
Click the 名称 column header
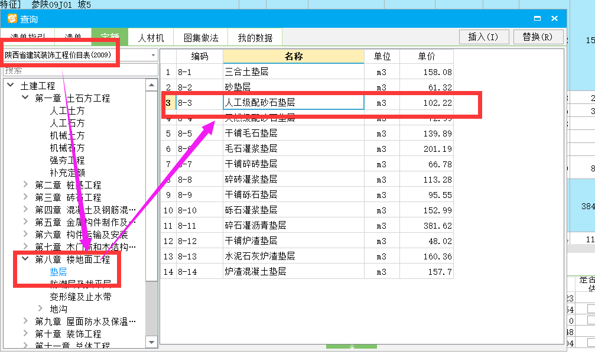click(x=294, y=56)
